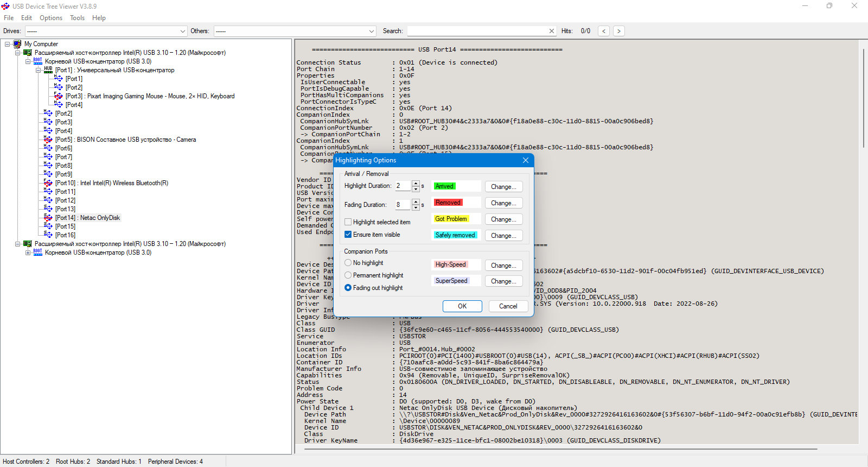Clear the search field with X icon
Screen dimensions: 868x467
(552, 31)
